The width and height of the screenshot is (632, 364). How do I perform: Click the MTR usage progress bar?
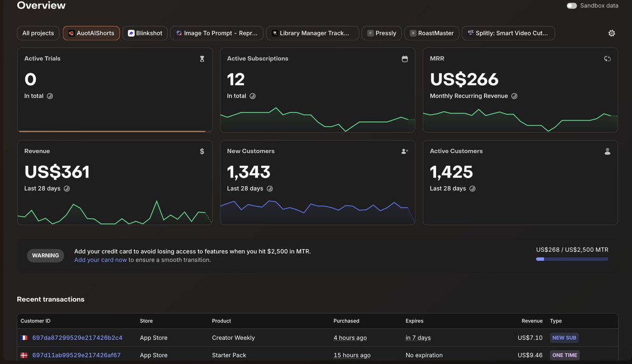[572, 259]
